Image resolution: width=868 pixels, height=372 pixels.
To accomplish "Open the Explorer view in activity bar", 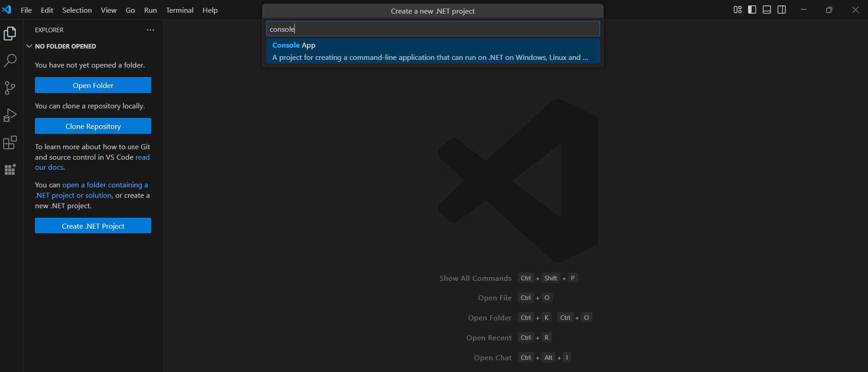I will (10, 34).
